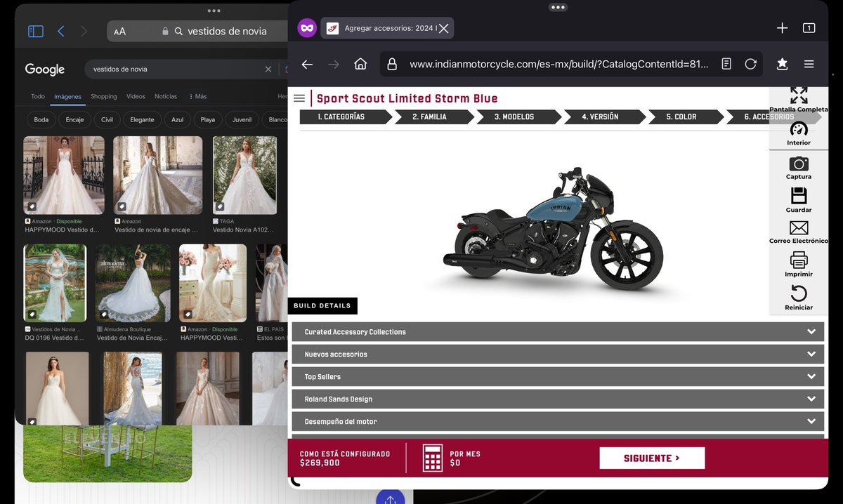This screenshot has height=504, width=843.
Task: Open Vestido de novia de encaje thumbnail
Action: pyautogui.click(x=157, y=175)
